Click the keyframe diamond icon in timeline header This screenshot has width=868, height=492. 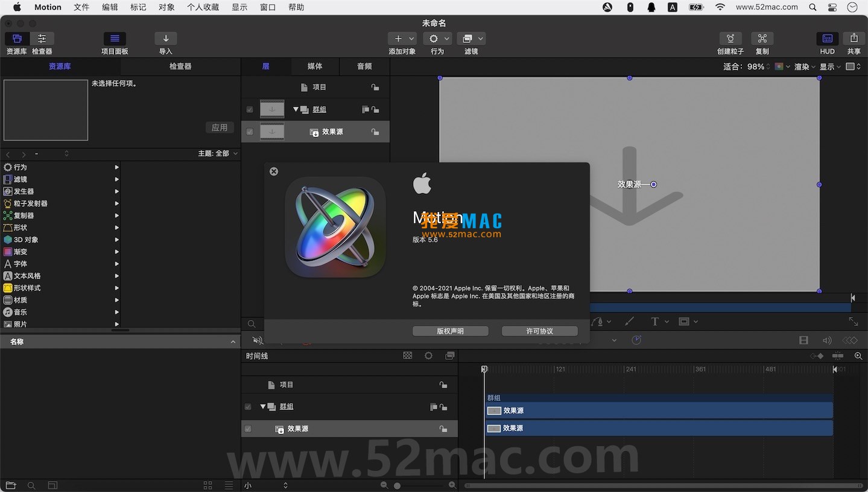[817, 356]
